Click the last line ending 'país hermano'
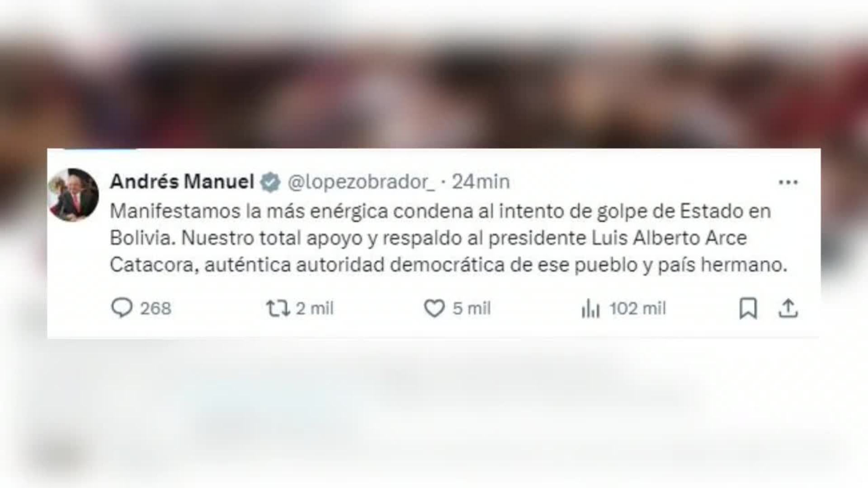 448,265
